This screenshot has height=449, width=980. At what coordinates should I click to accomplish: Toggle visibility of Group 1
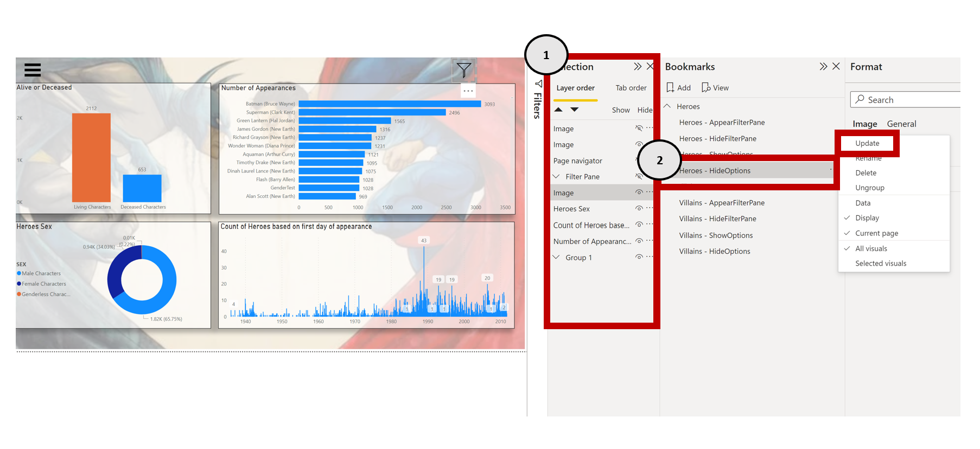click(x=639, y=257)
